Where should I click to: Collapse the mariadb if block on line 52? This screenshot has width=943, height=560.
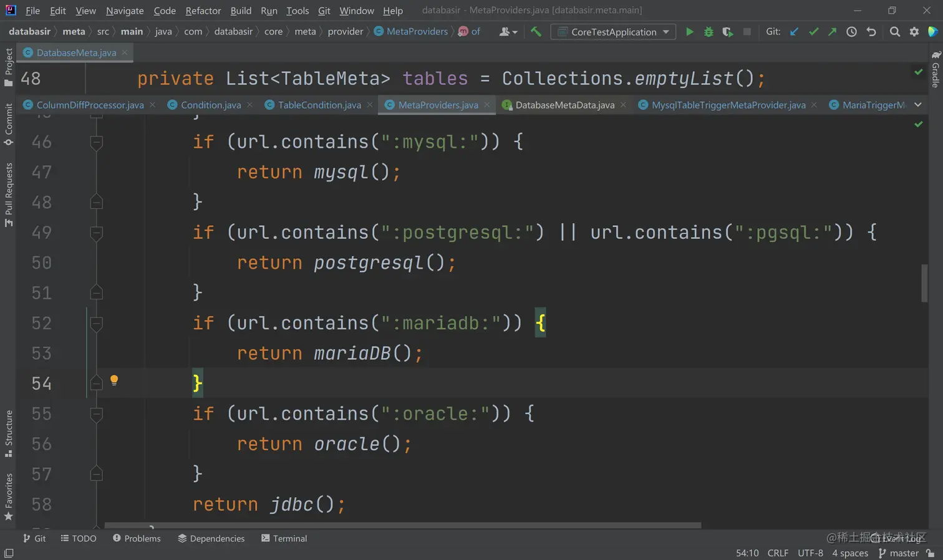(96, 323)
